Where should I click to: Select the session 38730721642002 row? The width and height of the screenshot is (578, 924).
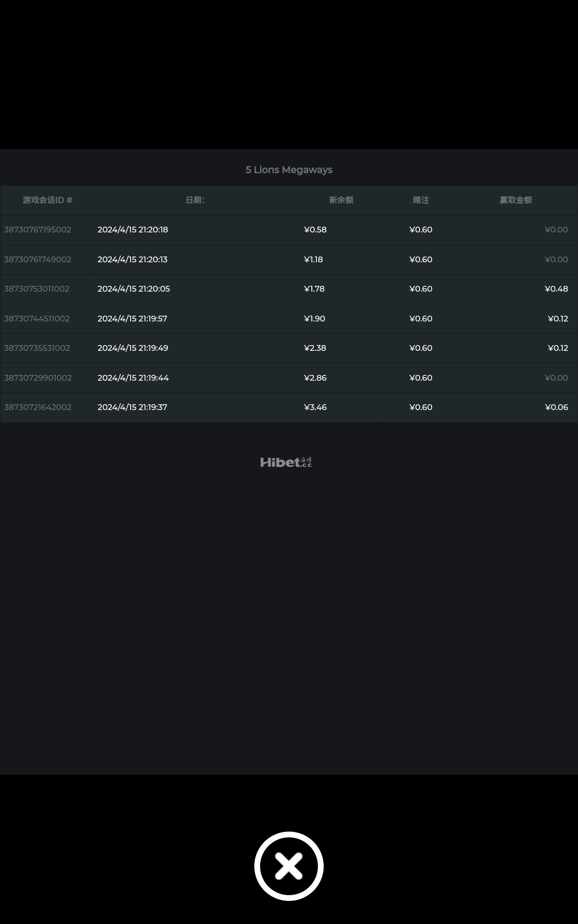click(289, 407)
